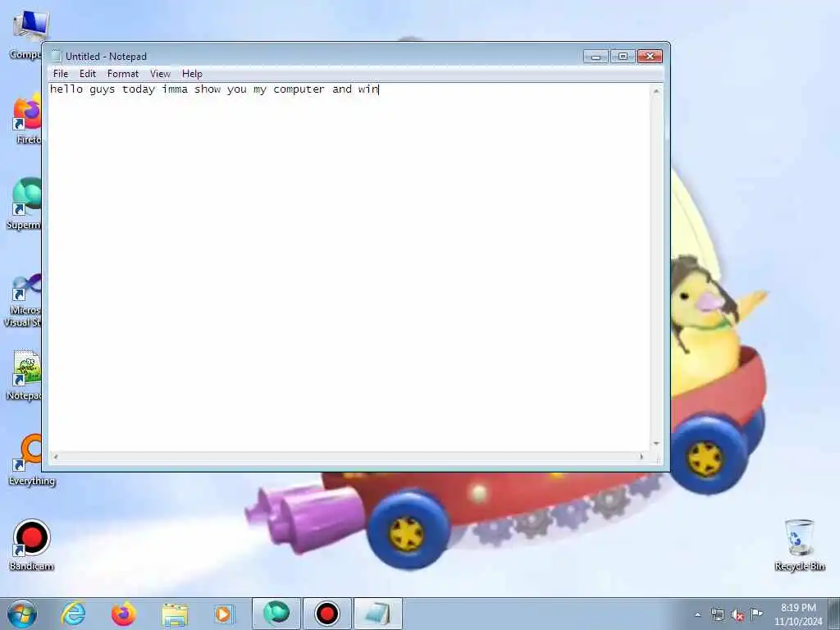Open Windows Media Player from the taskbar
Image resolution: width=840 pixels, height=630 pixels.
224,614
